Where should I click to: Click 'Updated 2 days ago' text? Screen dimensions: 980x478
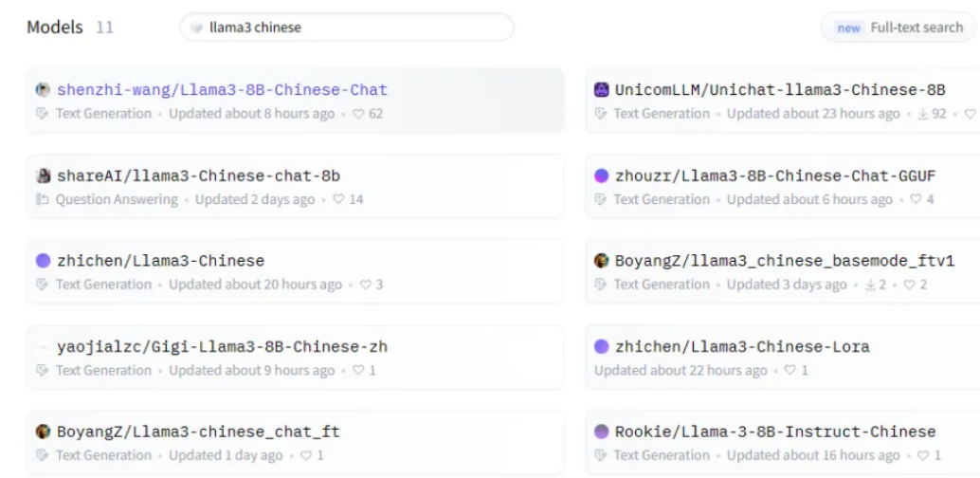coord(255,199)
